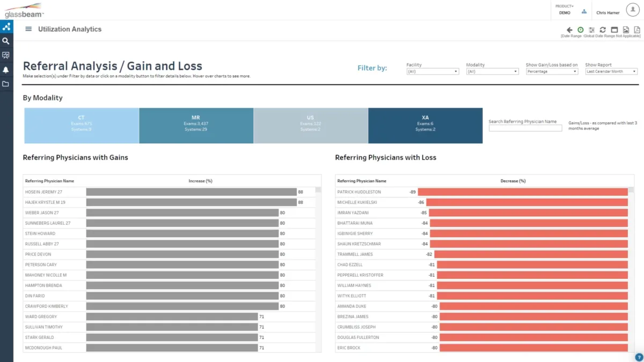Expand the Show Report dropdown
Viewport: 644px width, 362px height.
(x=611, y=71)
